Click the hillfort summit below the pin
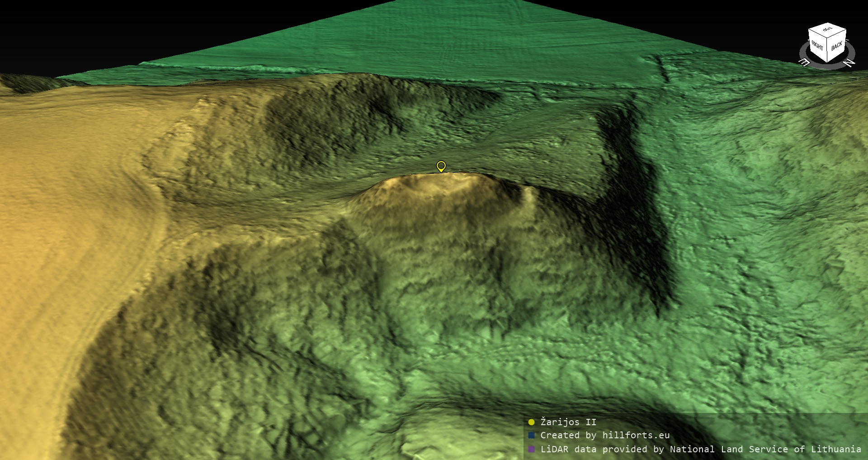 pyautogui.click(x=441, y=183)
